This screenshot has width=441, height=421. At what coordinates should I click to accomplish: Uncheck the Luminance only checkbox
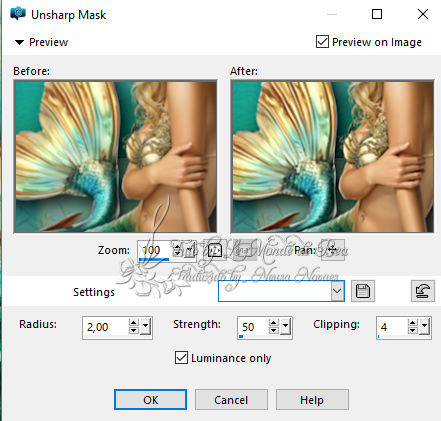pyautogui.click(x=181, y=358)
